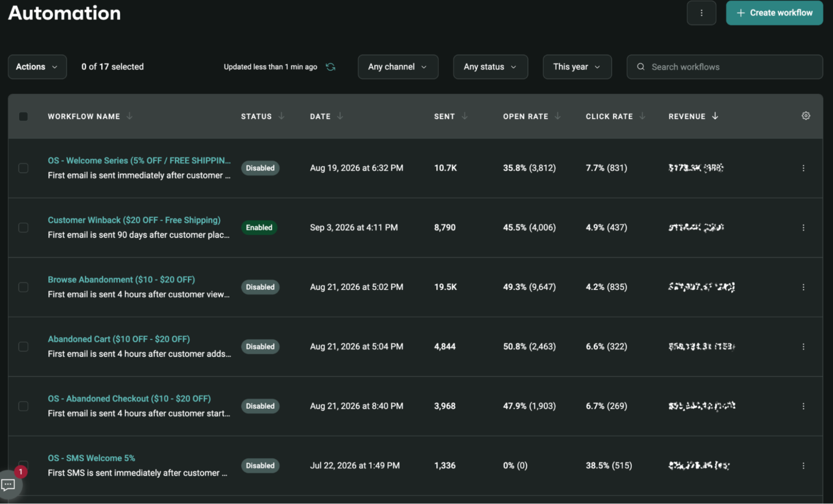Tick the select-all checkbox in table header
833x504 pixels.
(x=23, y=117)
